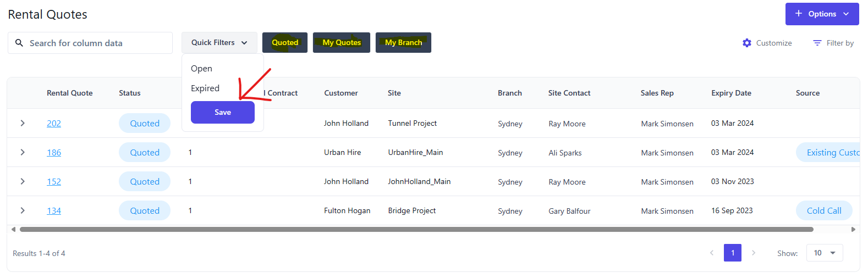This screenshot has height=278, width=868.
Task: Click the scroll right arrow on table
Action: pyautogui.click(x=853, y=229)
